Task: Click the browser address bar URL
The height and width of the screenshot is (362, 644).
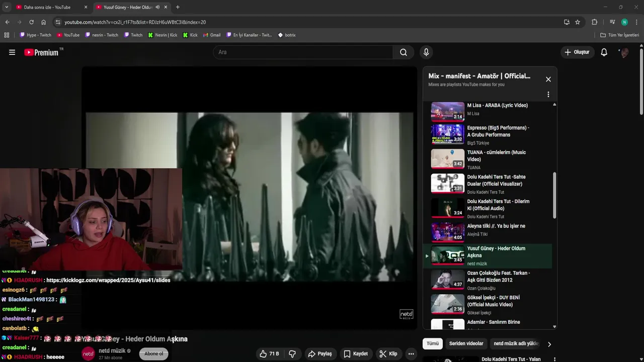Action: [x=135, y=22]
